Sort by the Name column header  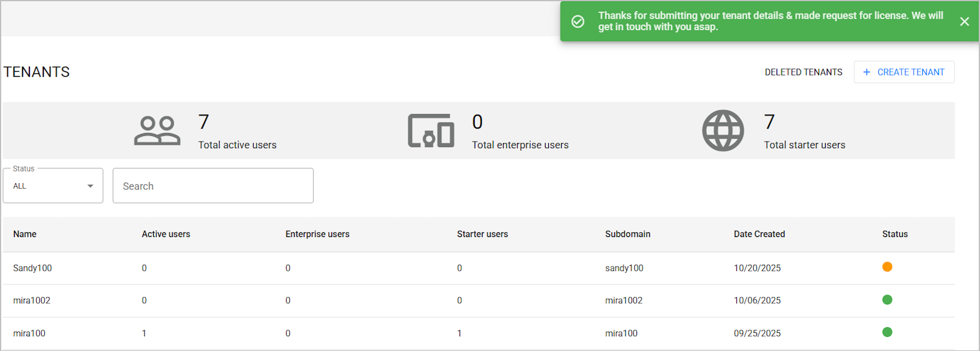tap(25, 234)
